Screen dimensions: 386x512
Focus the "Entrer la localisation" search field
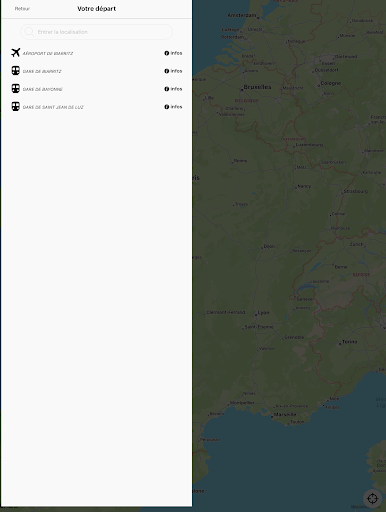coord(96,32)
